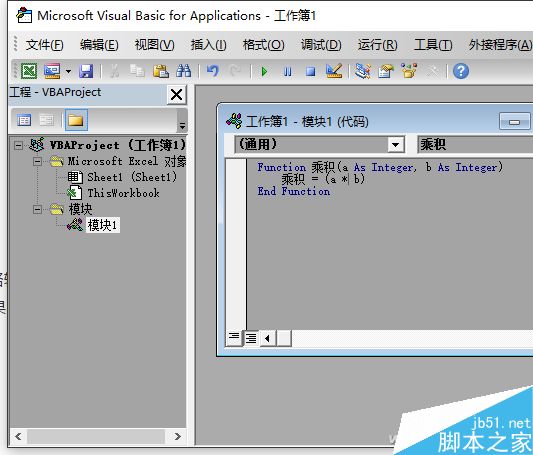The width and height of the screenshot is (533, 455).
Task: Click code window scroll left arrow
Action: pyautogui.click(x=268, y=338)
